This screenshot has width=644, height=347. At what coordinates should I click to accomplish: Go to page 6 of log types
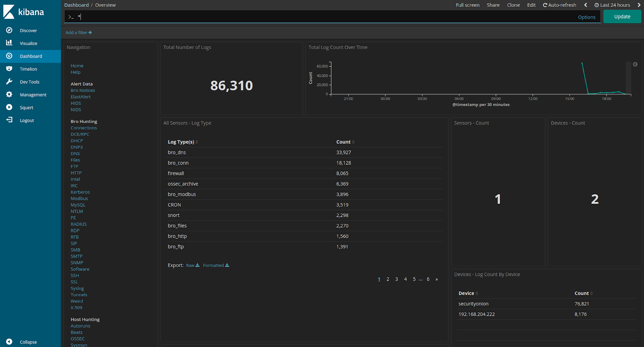click(428, 279)
